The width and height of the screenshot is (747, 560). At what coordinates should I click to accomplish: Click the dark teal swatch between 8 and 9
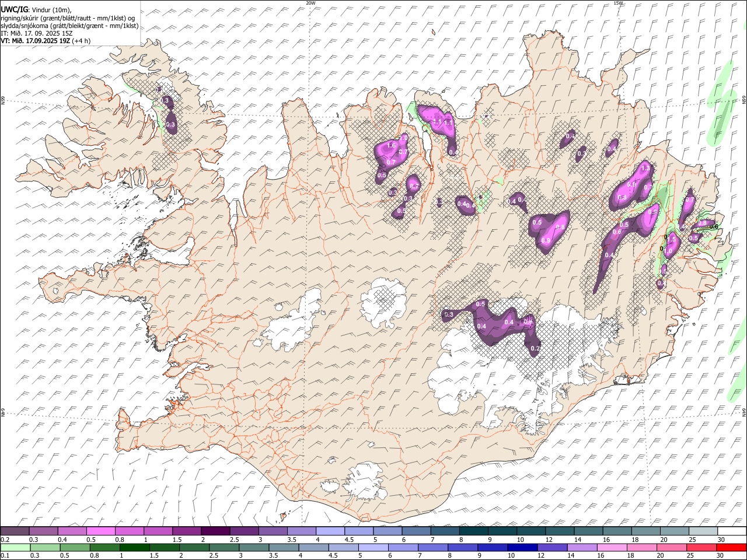click(x=474, y=531)
